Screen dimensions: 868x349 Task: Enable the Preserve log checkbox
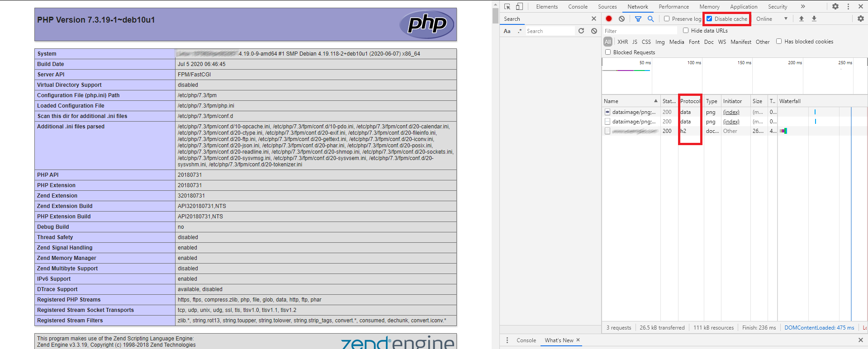(666, 19)
